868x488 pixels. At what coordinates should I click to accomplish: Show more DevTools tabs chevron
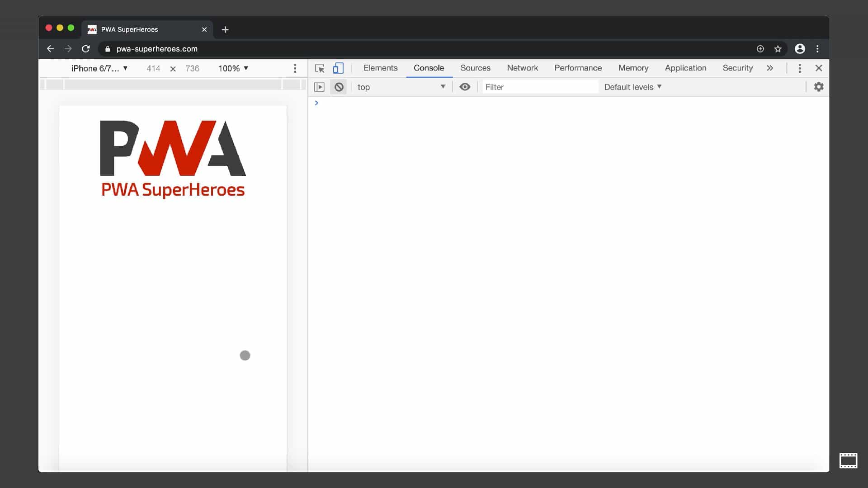point(770,68)
